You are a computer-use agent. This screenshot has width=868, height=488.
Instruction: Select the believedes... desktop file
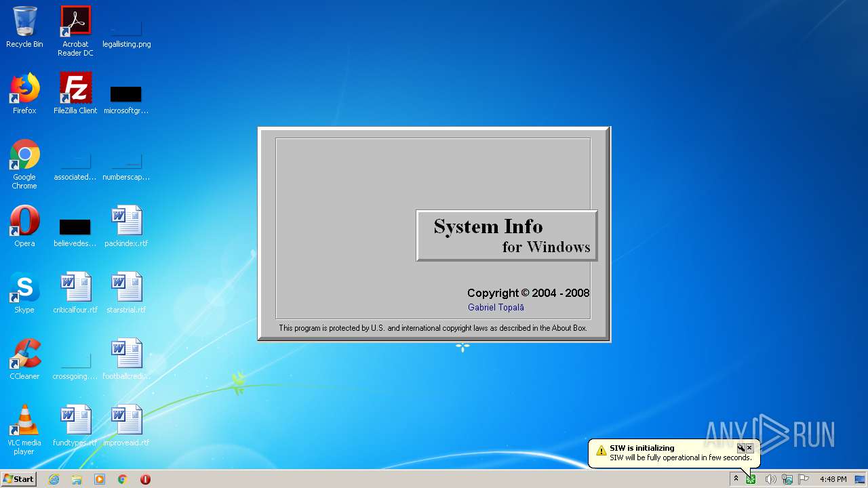click(x=75, y=232)
